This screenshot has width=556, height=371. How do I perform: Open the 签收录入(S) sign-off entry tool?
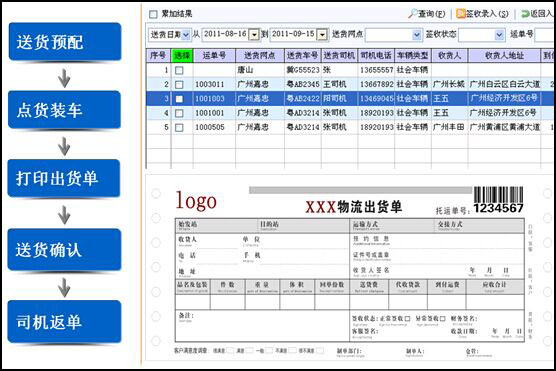tap(482, 14)
